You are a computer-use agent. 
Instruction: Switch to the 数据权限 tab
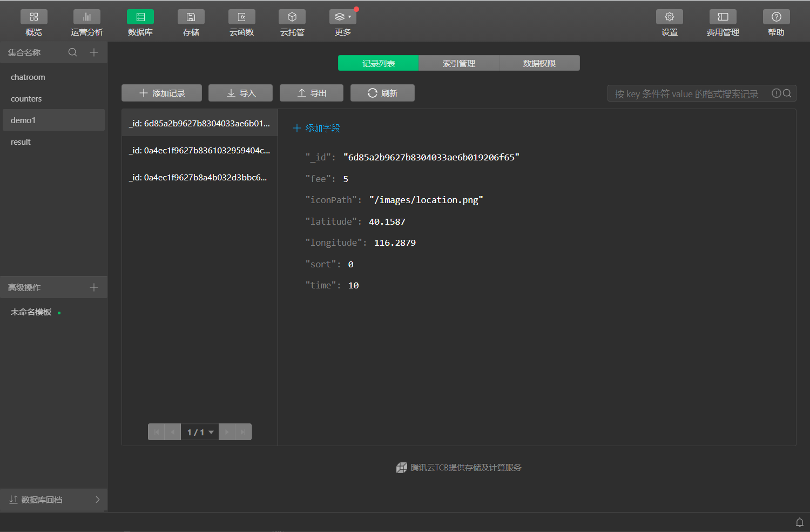pos(539,63)
